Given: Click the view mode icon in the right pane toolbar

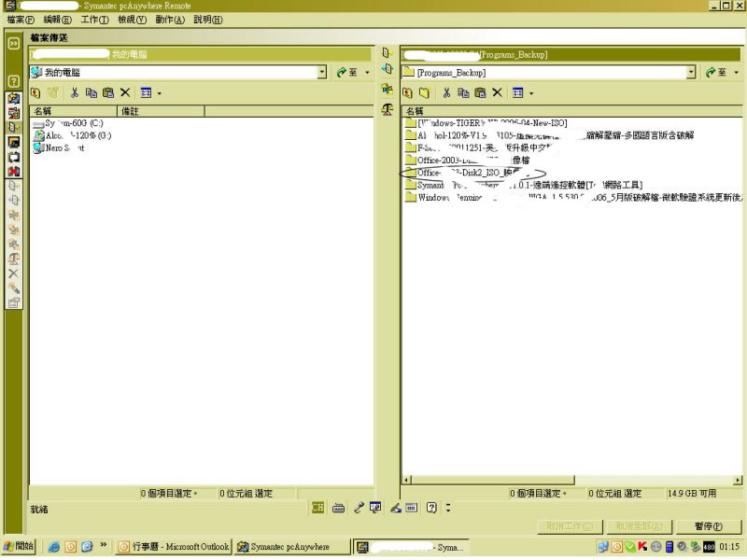Looking at the screenshot, I should 518,92.
